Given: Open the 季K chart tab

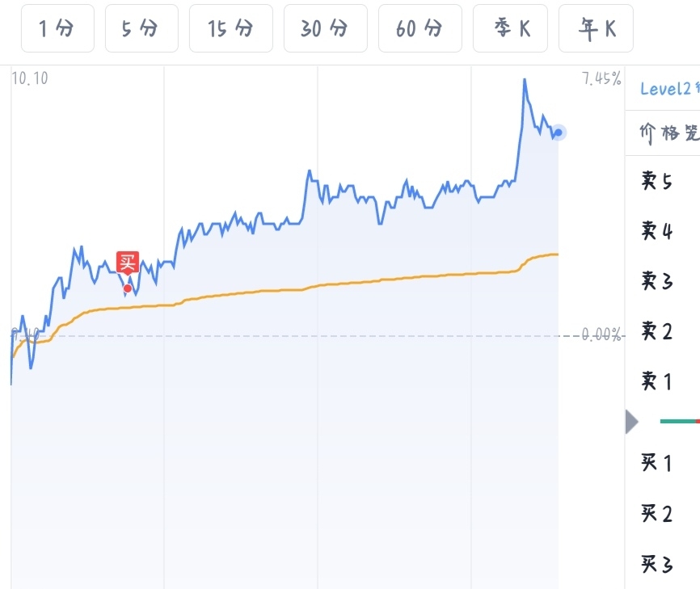Looking at the screenshot, I should coord(512,29).
